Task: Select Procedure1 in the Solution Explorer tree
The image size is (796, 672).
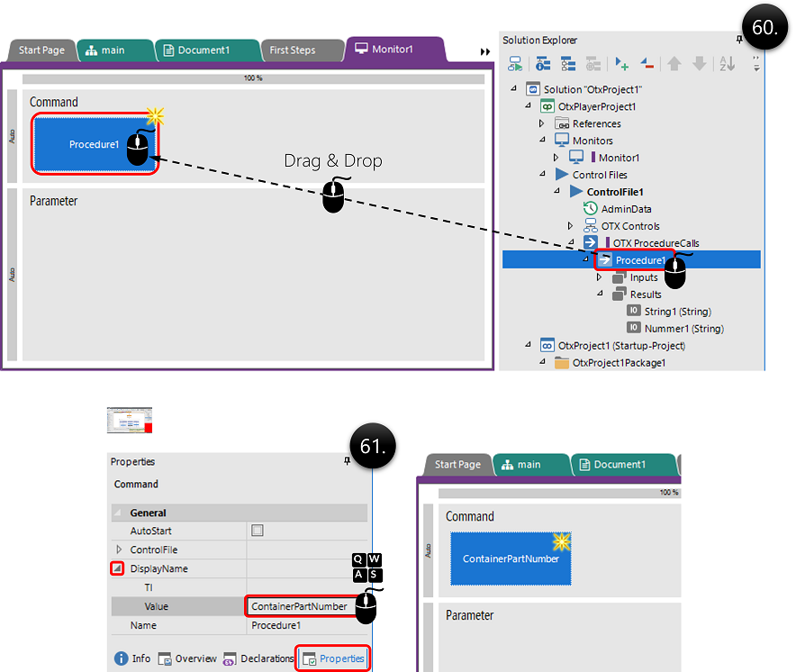Action: 640,260
